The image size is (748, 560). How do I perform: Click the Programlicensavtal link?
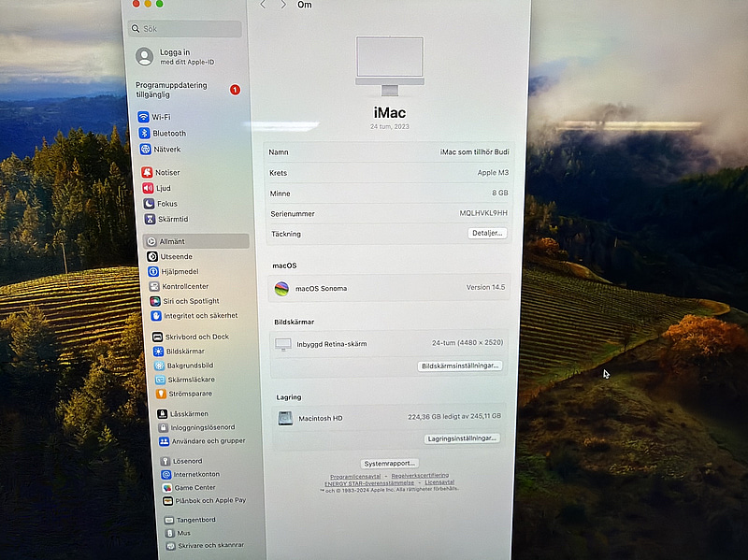(354, 476)
